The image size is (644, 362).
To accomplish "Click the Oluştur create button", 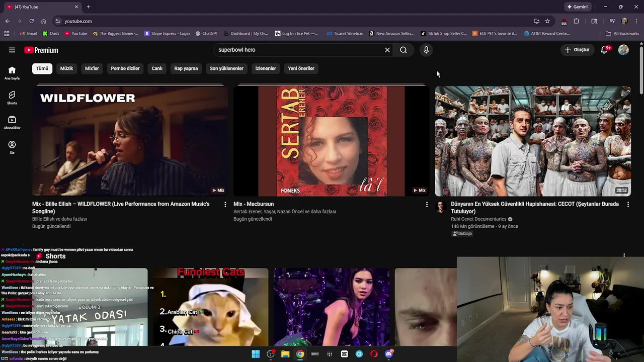I will coord(577,50).
